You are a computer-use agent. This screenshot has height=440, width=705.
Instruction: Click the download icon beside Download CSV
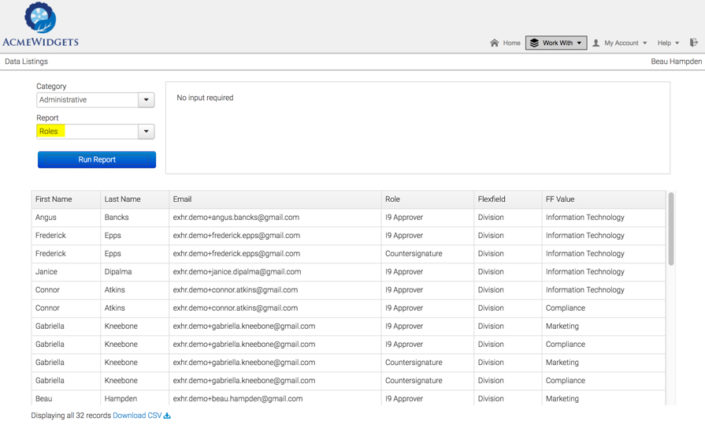[167, 415]
